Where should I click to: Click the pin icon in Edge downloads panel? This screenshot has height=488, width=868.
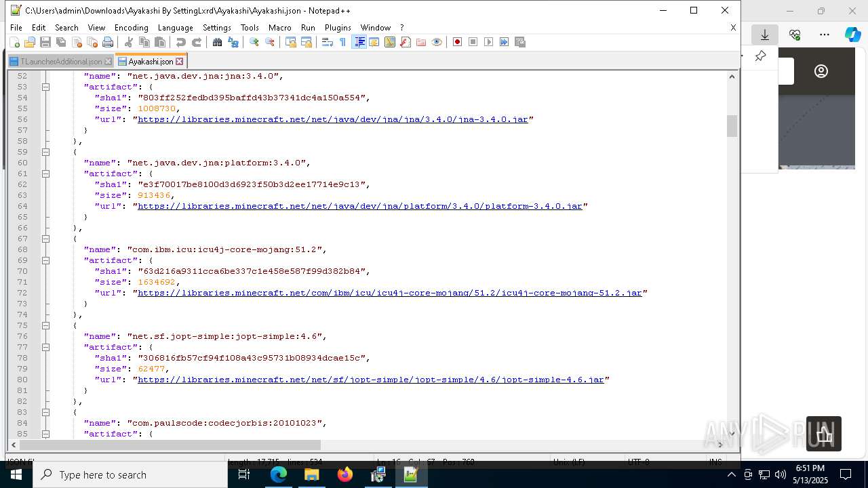point(760,56)
